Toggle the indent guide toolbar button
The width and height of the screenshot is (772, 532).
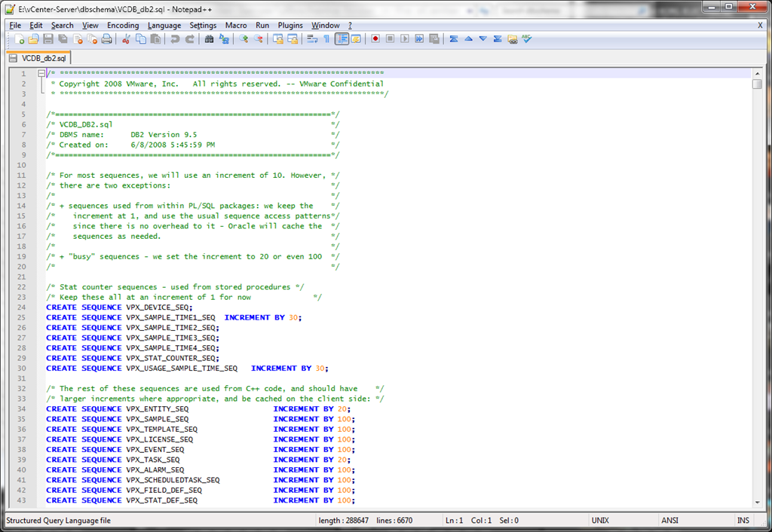click(342, 39)
